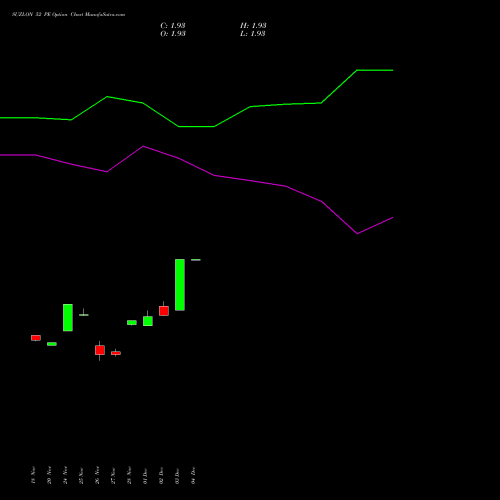Viewport: 500px width, 500px height.
Task: Select the 04 Dec date label
Action: (193, 475)
